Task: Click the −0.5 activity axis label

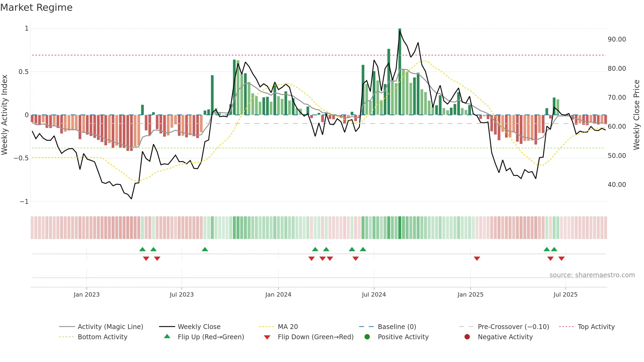Action: click(21, 158)
